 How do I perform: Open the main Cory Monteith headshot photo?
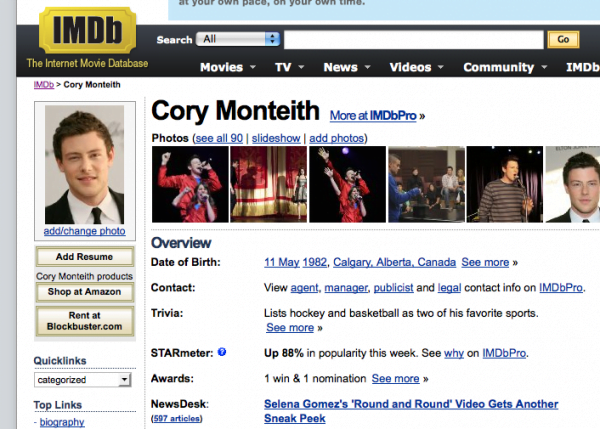coord(85,165)
